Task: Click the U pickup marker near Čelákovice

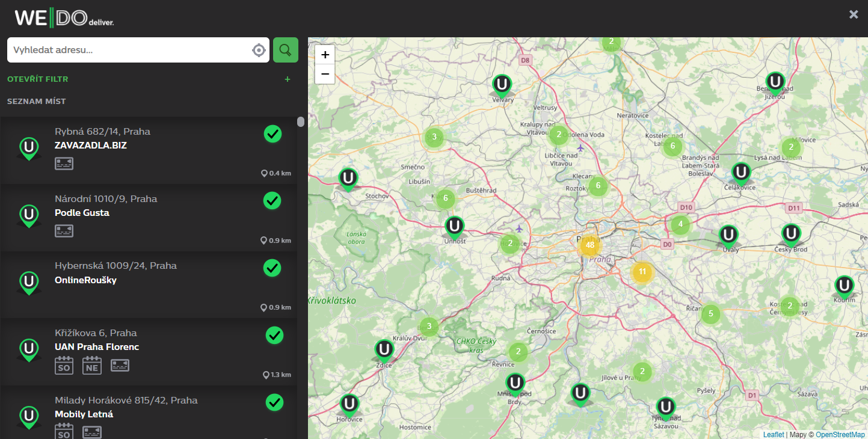Action: 741,173
